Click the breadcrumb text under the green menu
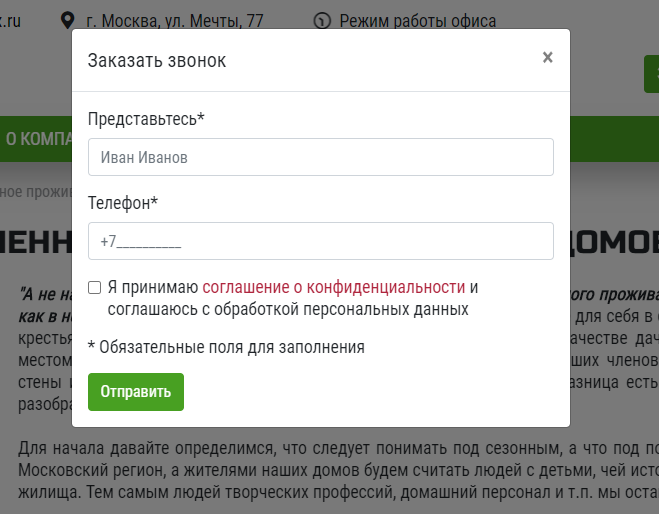 coord(36,192)
